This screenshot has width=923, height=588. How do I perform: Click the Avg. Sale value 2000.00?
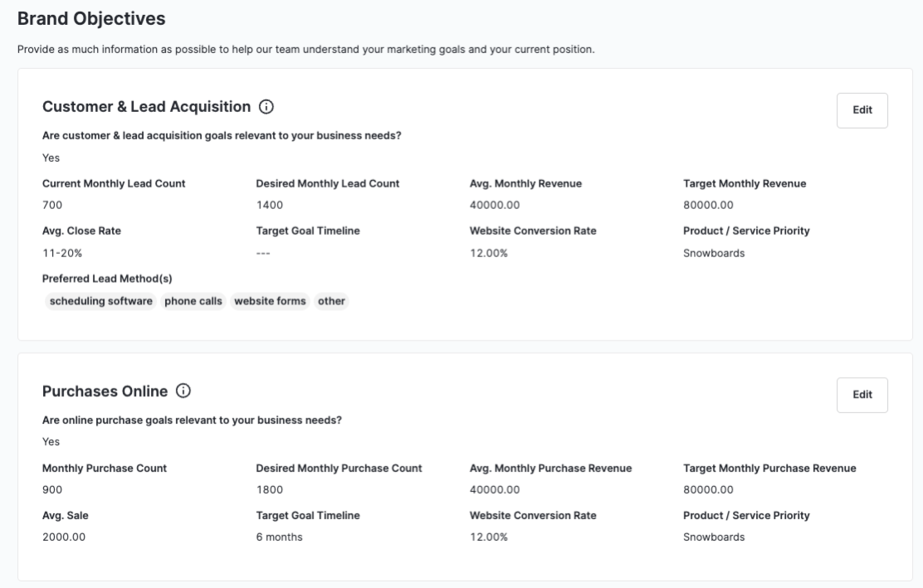pos(64,537)
